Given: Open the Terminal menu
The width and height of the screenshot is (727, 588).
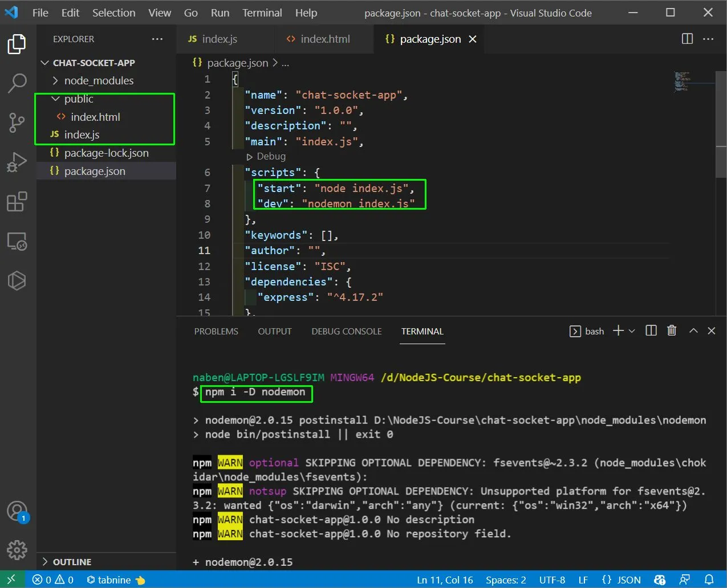Looking at the screenshot, I should point(262,13).
